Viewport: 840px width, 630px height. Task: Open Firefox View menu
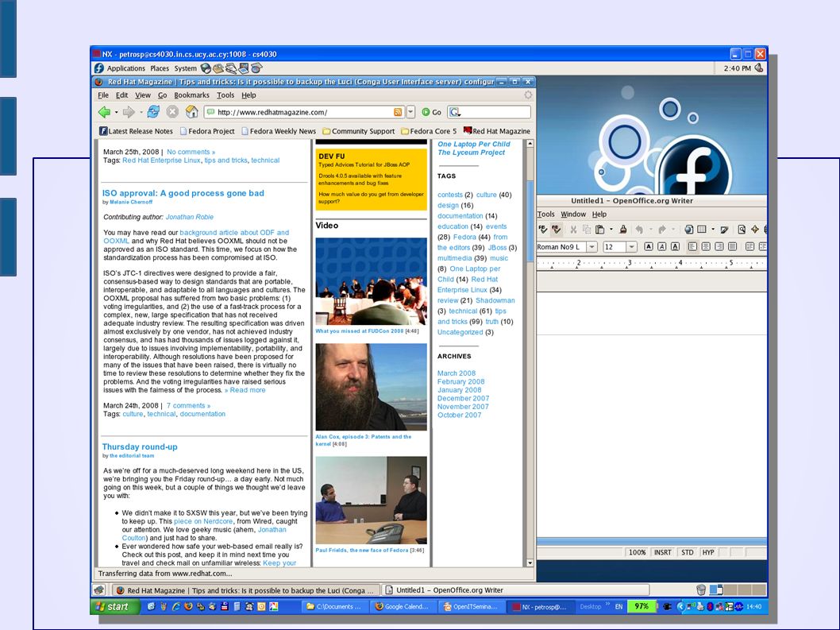point(142,95)
